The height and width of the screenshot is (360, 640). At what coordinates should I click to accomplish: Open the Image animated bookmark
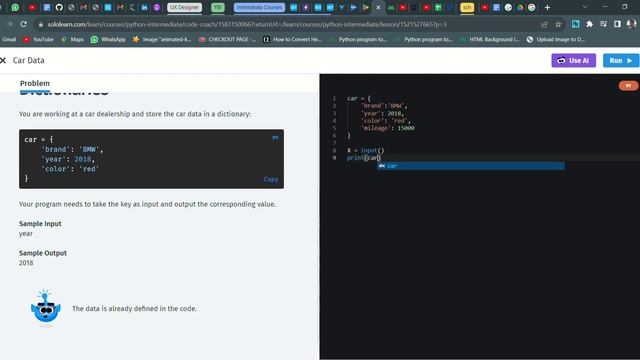[162, 39]
